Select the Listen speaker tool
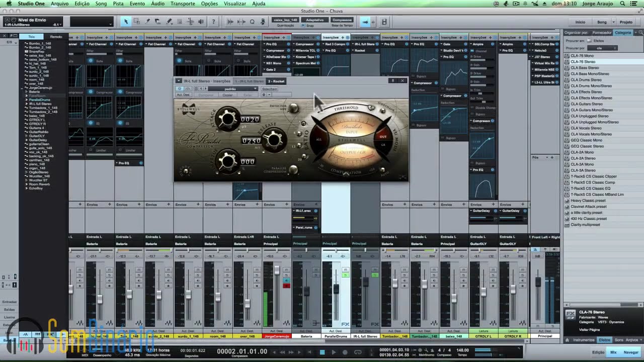This screenshot has width=644, height=362. 201,22
